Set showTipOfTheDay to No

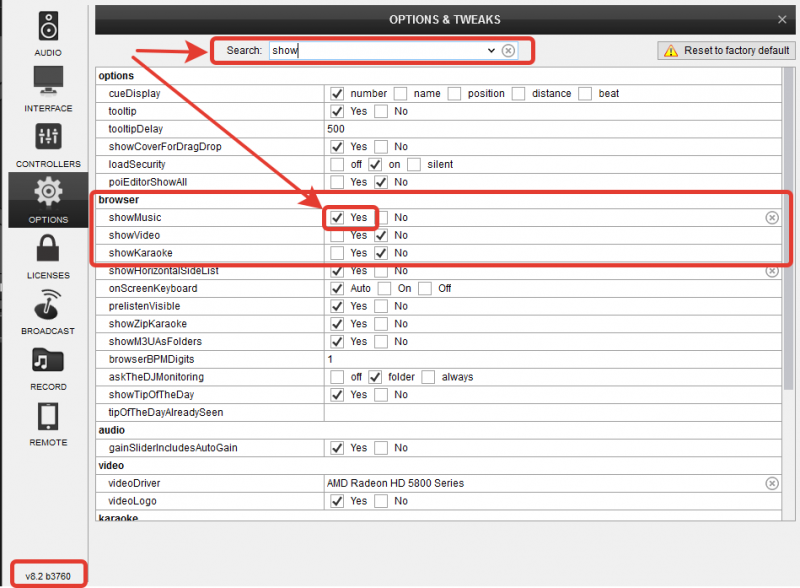coord(381,395)
